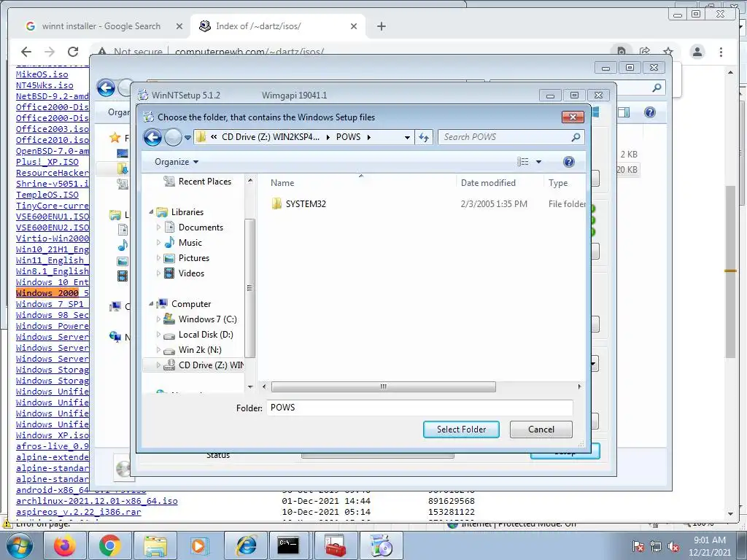747x560 pixels.
Task: Click the navigation pane vertical scrollbar
Action: click(x=249, y=287)
